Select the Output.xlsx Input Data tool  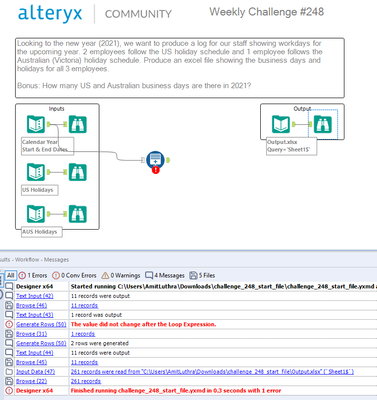point(281,124)
